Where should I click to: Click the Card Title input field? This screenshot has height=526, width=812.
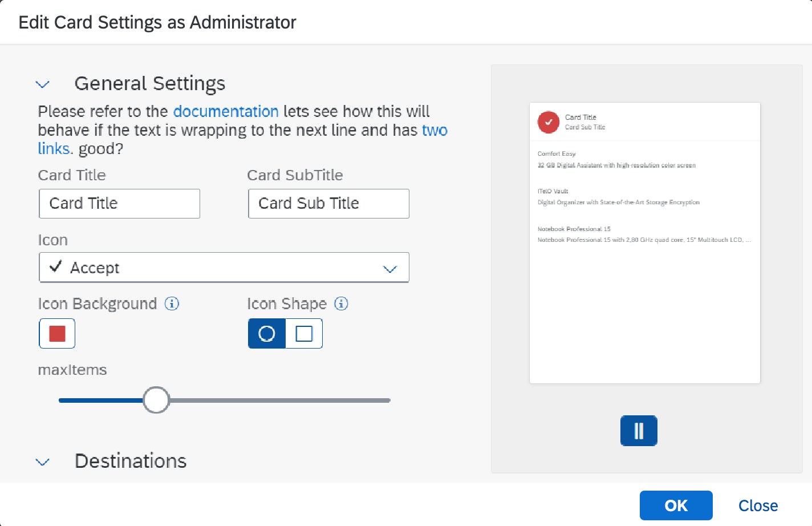[x=119, y=204]
